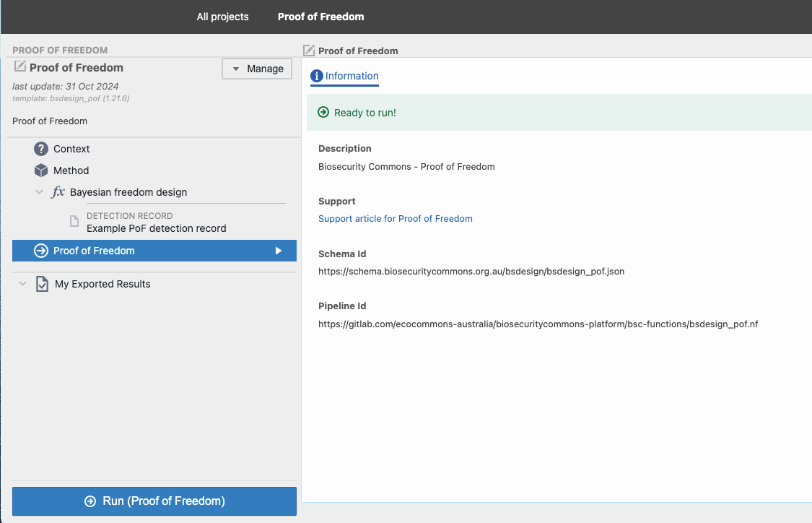Click the DETECTION RECORD label

[x=129, y=215]
